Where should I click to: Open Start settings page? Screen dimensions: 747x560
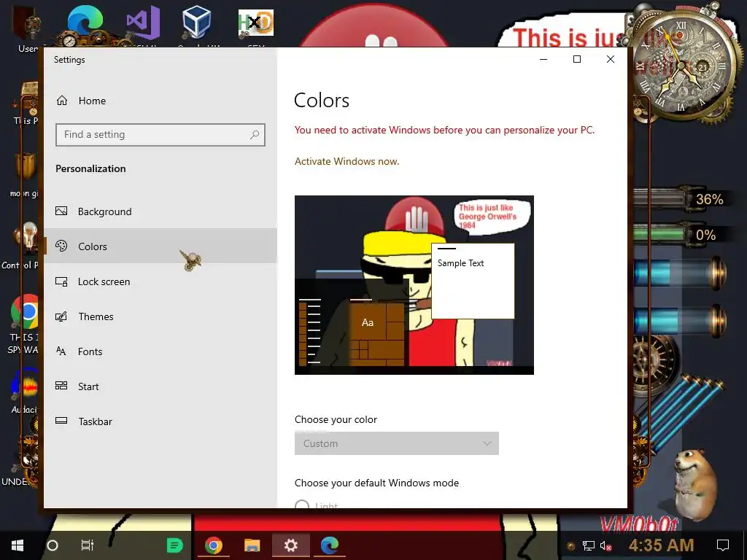tap(160, 386)
